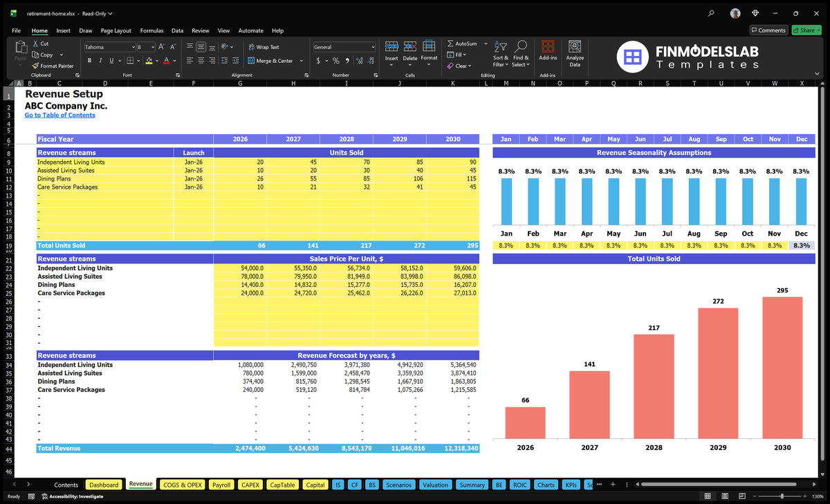Apply the red font color

166,61
